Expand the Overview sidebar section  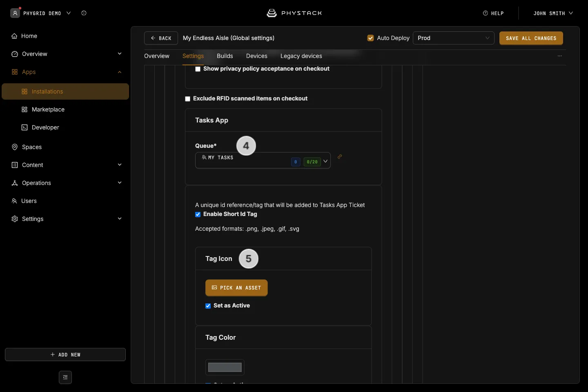(x=120, y=54)
